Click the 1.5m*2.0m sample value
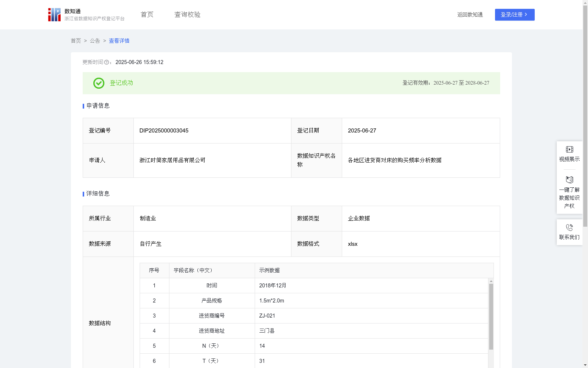Image resolution: width=588 pixels, height=368 pixels. click(272, 301)
